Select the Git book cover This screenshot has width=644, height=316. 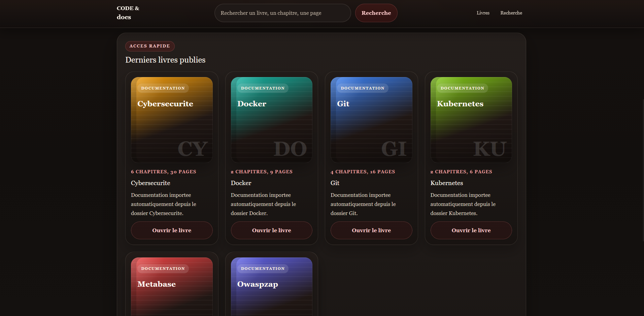click(371, 120)
